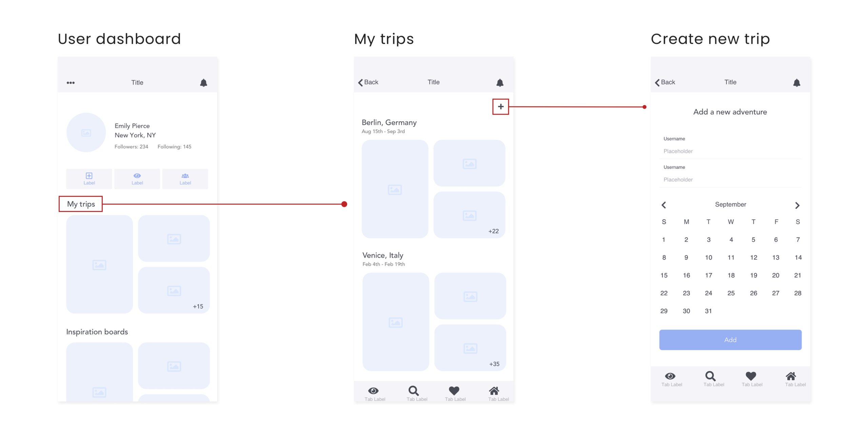Click the Inspiration boards section label

coord(97,332)
